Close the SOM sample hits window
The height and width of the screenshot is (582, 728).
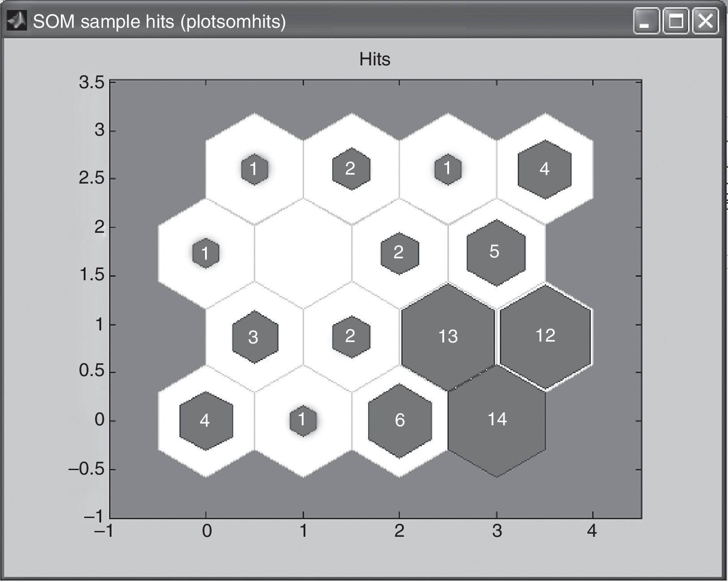(705, 21)
